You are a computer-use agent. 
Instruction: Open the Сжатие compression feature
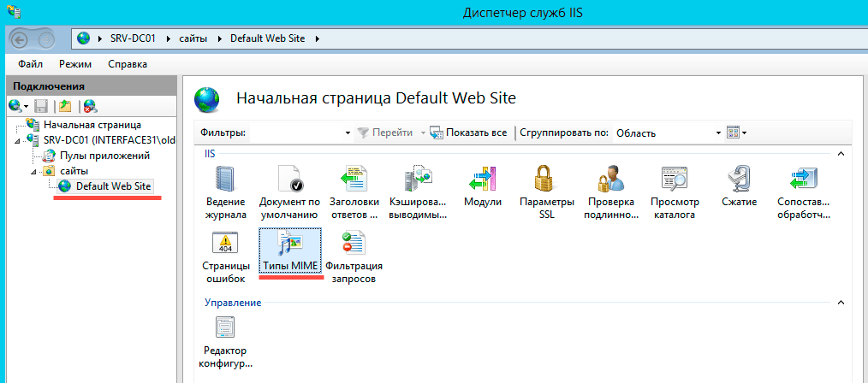click(x=739, y=187)
